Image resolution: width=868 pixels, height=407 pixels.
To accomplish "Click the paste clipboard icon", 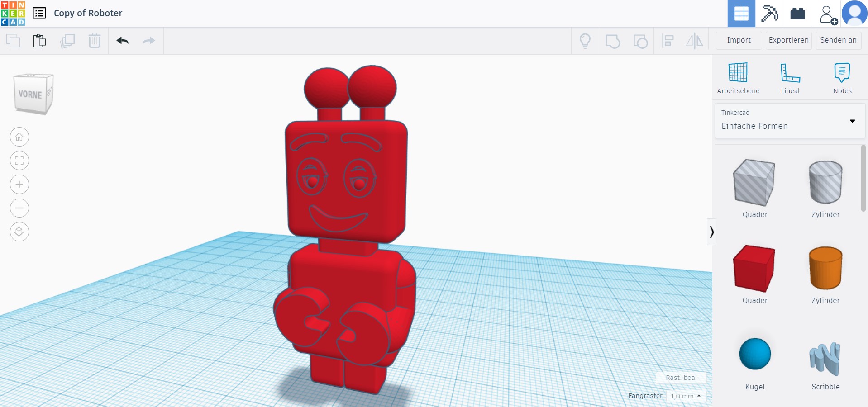I will tap(39, 41).
